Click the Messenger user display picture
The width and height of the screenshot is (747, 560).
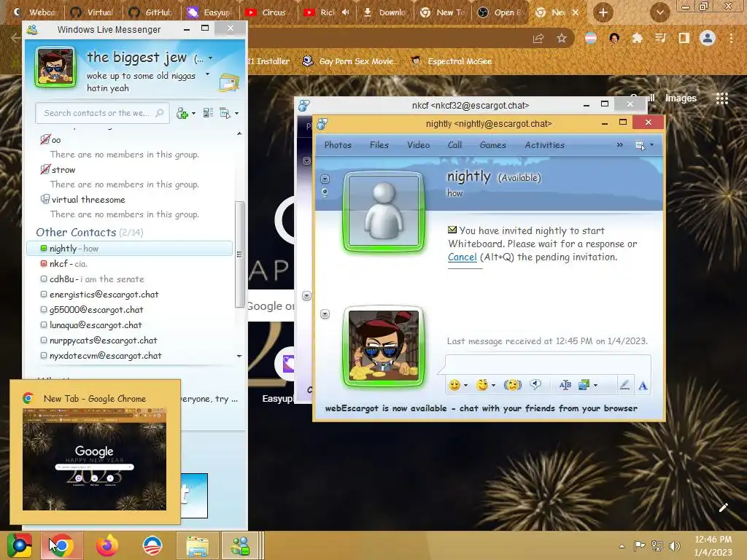point(55,67)
